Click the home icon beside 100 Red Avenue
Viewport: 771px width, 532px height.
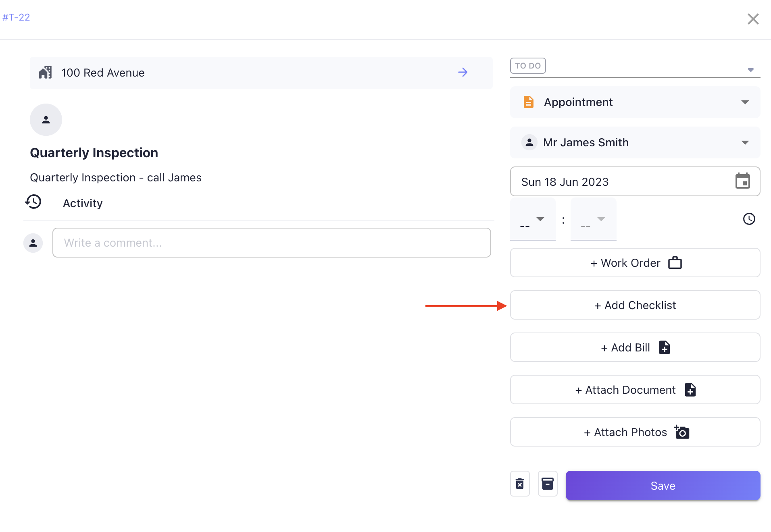pyautogui.click(x=46, y=72)
